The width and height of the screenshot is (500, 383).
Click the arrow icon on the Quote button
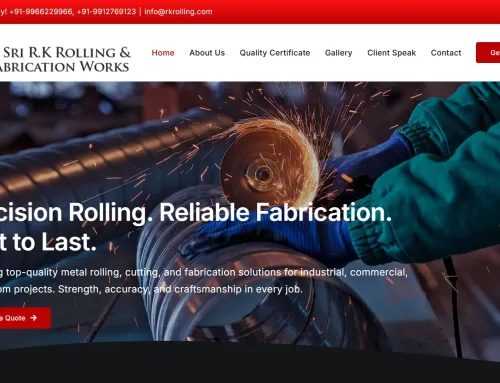[x=33, y=318]
